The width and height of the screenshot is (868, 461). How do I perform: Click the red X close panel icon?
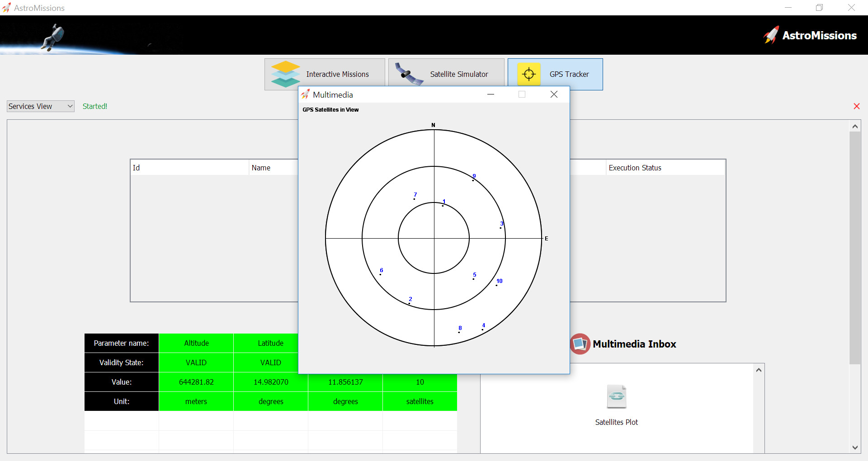856,106
